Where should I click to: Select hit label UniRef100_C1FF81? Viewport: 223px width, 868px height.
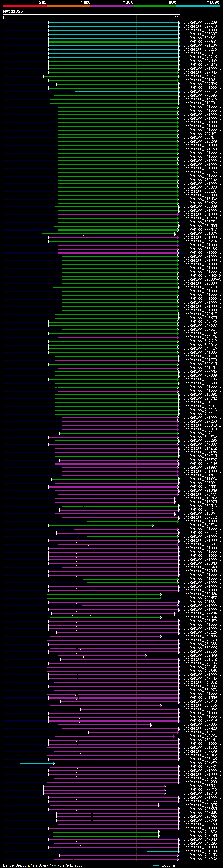point(200,103)
